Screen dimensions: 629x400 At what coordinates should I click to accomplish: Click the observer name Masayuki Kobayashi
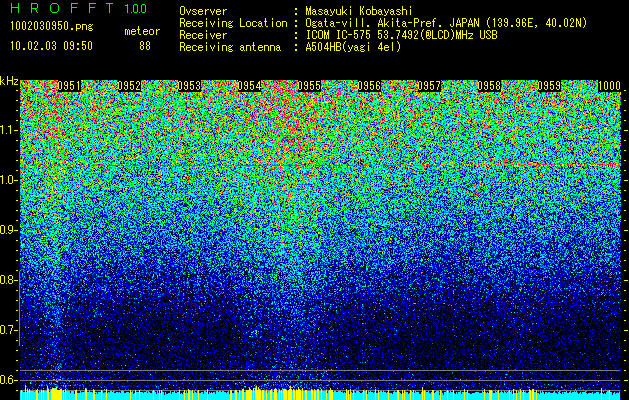[x=359, y=11]
